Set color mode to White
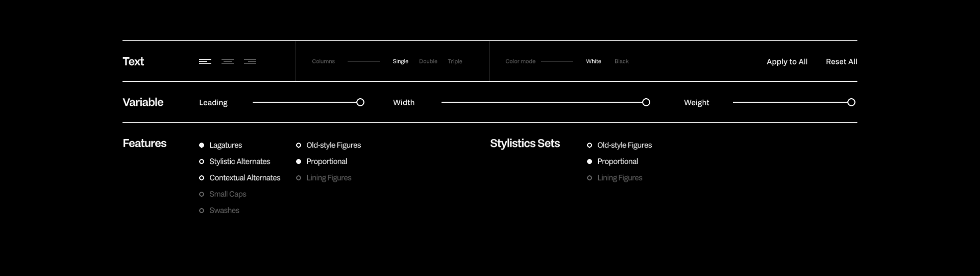This screenshot has width=980, height=276. [593, 61]
